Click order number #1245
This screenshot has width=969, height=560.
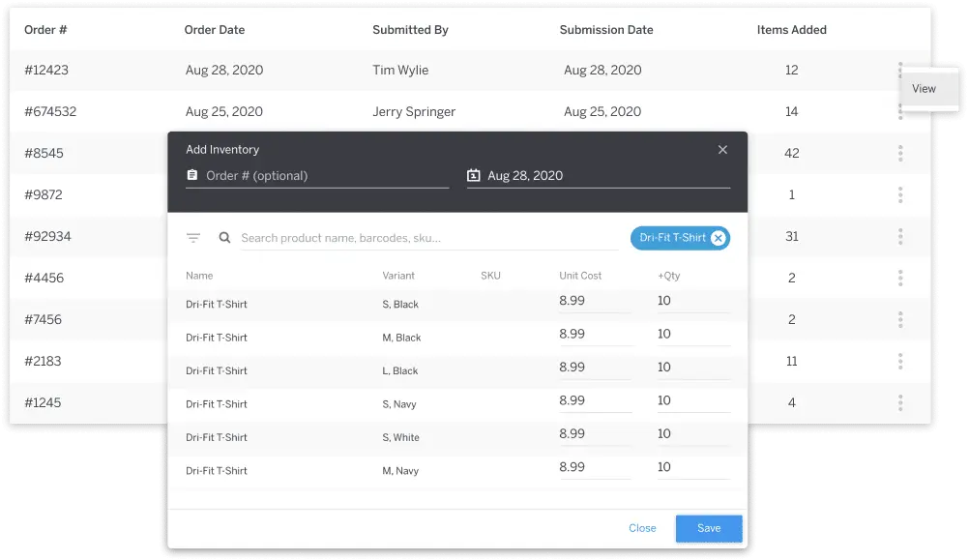[43, 403]
